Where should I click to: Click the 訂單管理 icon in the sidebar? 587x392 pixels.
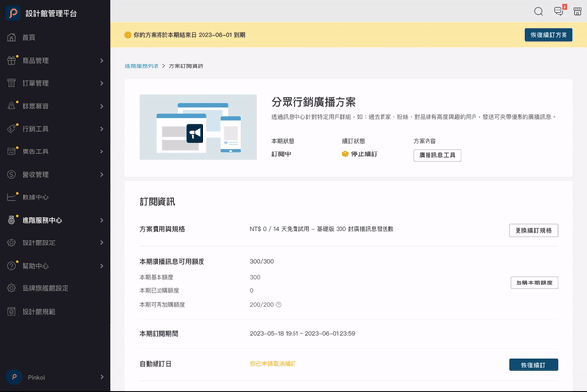11,83
